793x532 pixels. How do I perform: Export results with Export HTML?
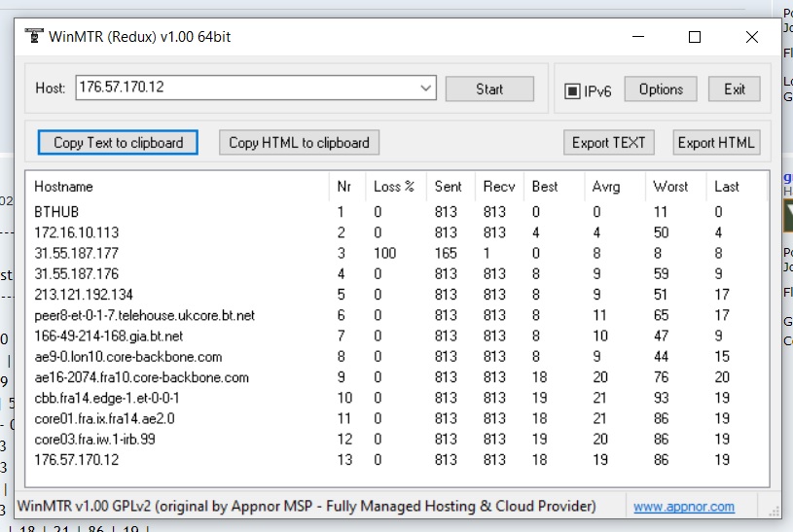pyautogui.click(x=716, y=143)
